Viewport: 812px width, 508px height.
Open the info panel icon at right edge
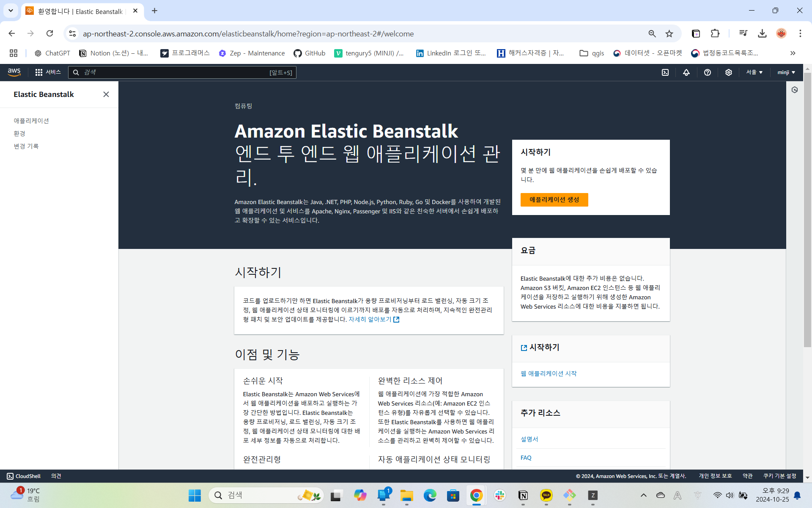click(795, 90)
